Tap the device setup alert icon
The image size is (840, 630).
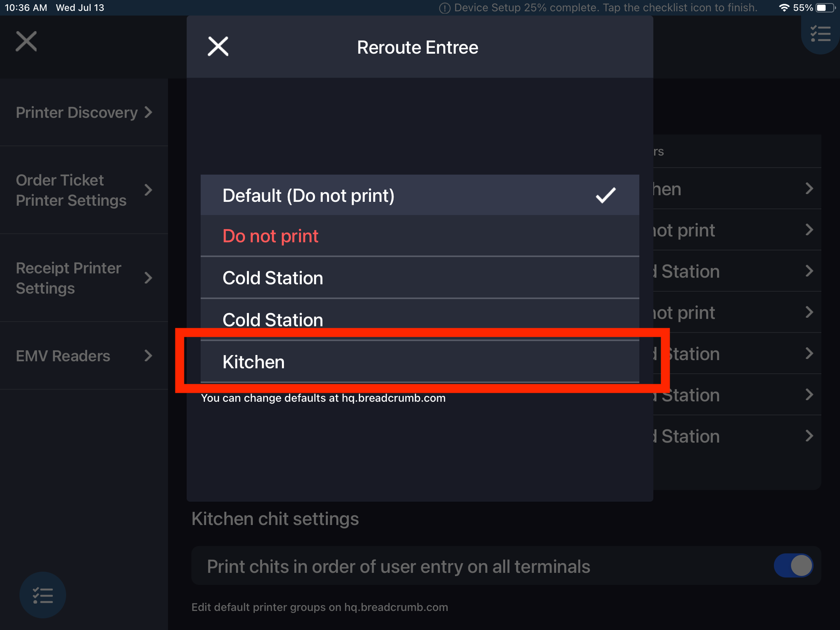click(x=444, y=7)
